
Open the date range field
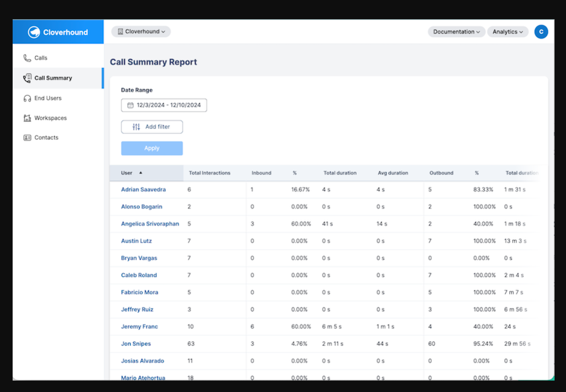click(164, 105)
